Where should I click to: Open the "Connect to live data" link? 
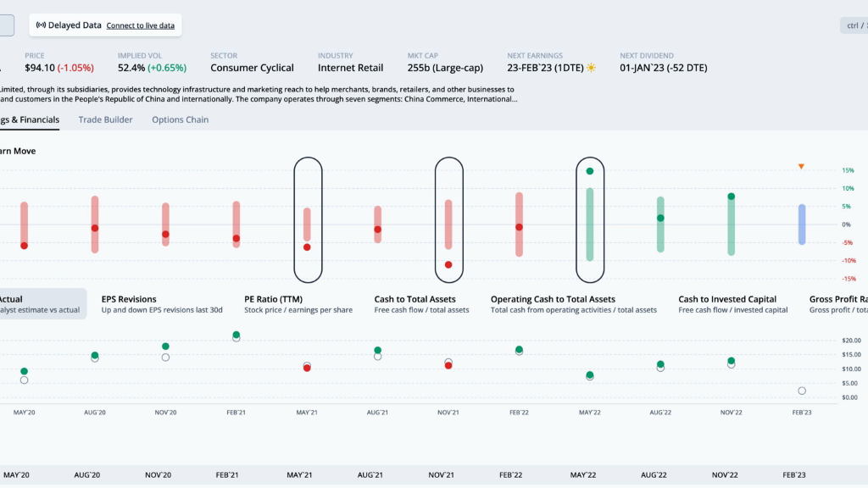pos(140,25)
